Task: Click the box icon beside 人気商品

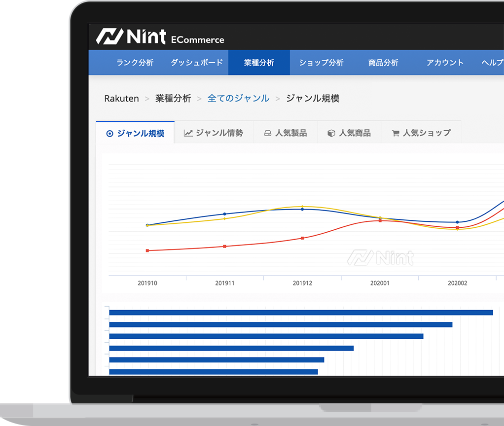Action: [x=331, y=133]
